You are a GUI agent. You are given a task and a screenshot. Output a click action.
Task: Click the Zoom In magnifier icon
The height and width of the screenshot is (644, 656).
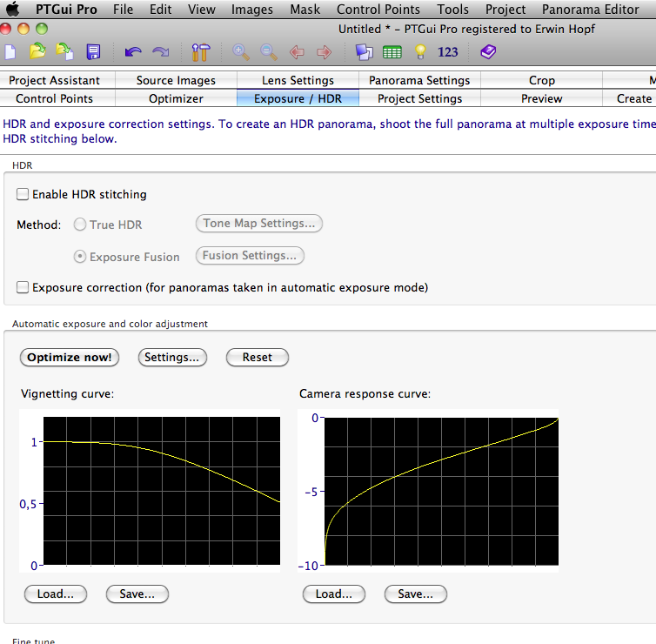(x=241, y=52)
